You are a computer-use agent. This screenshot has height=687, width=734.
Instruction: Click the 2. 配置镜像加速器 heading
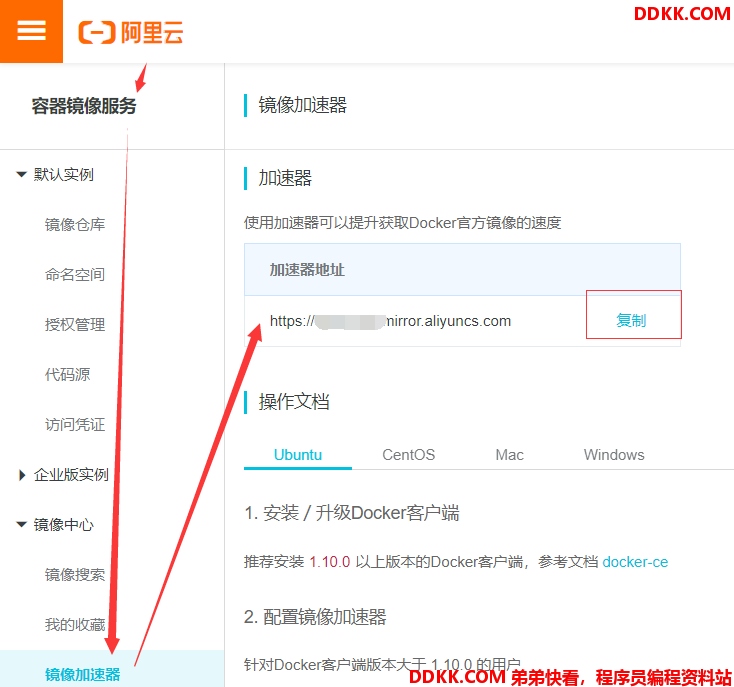pyautogui.click(x=315, y=617)
